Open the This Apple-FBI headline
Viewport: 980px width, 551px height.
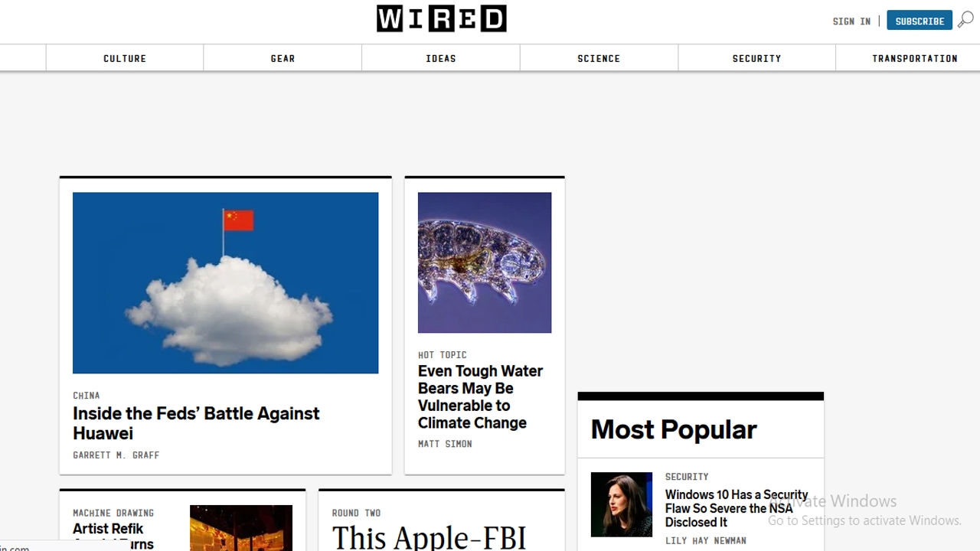coord(430,536)
